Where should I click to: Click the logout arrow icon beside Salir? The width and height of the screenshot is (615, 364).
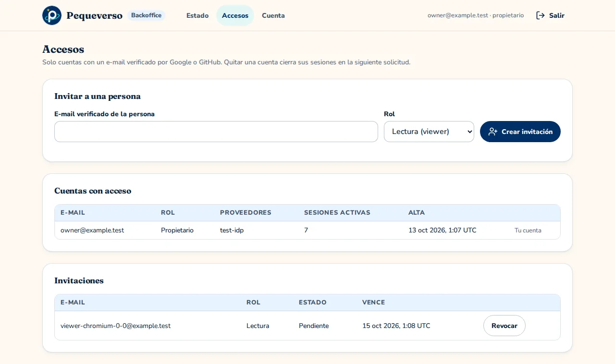(x=541, y=15)
